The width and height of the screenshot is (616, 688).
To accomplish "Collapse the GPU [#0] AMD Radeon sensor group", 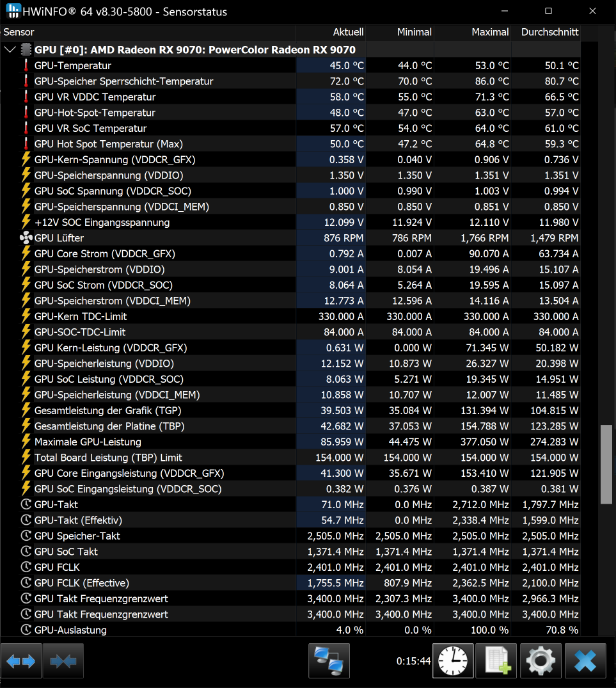I will (x=10, y=49).
